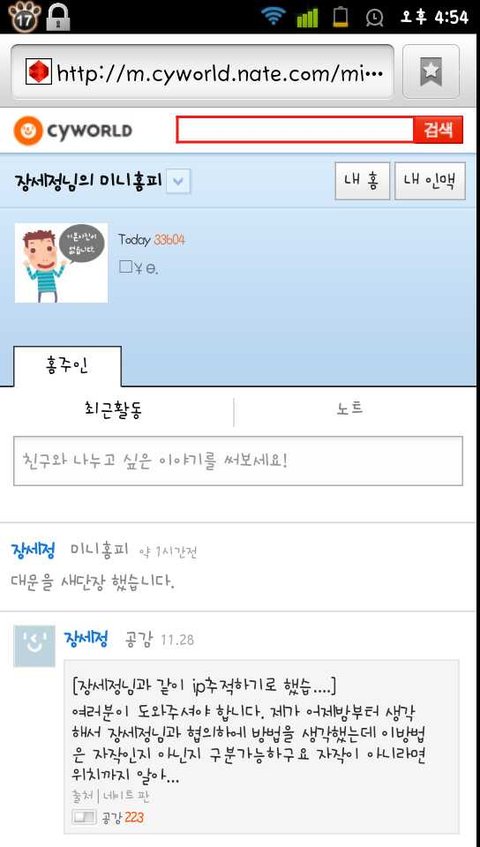Screen dimensions: 480x847
Task: Open 내 홈 button
Action: [x=362, y=181]
